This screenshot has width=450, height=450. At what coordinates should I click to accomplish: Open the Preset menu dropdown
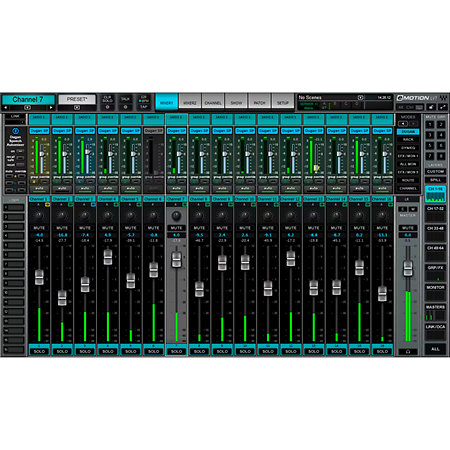click(x=77, y=108)
